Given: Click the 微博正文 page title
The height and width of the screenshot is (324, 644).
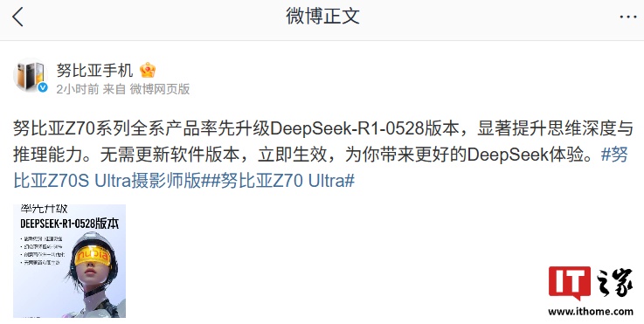Looking at the screenshot, I should tap(322, 17).
